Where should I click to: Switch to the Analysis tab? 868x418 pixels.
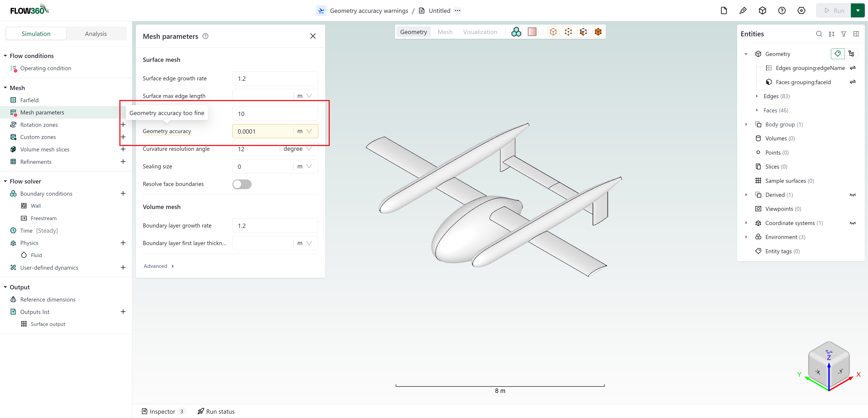[96, 33]
